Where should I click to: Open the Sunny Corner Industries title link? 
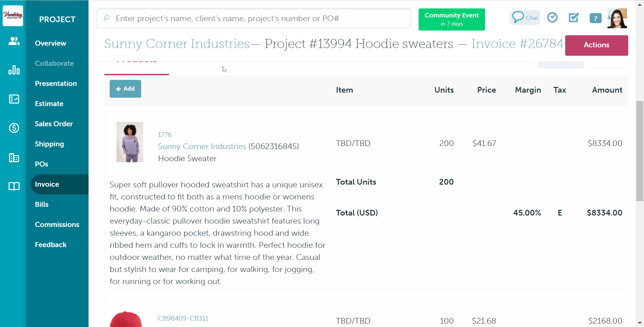177,44
